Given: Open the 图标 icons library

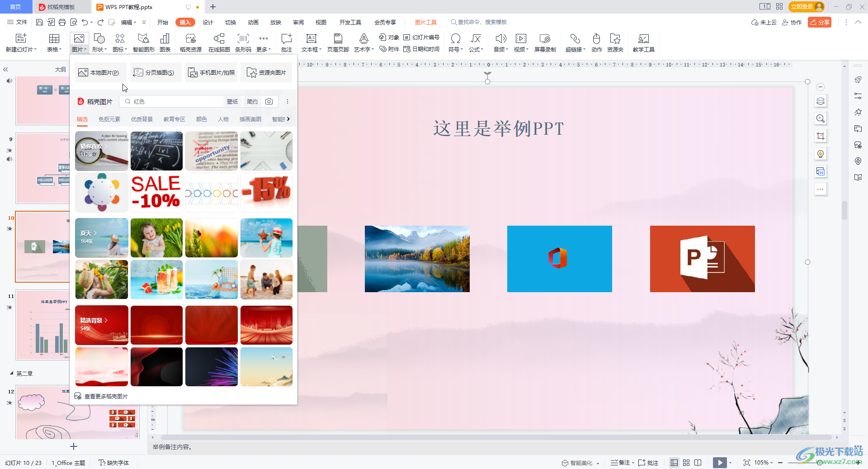Looking at the screenshot, I should (x=120, y=43).
